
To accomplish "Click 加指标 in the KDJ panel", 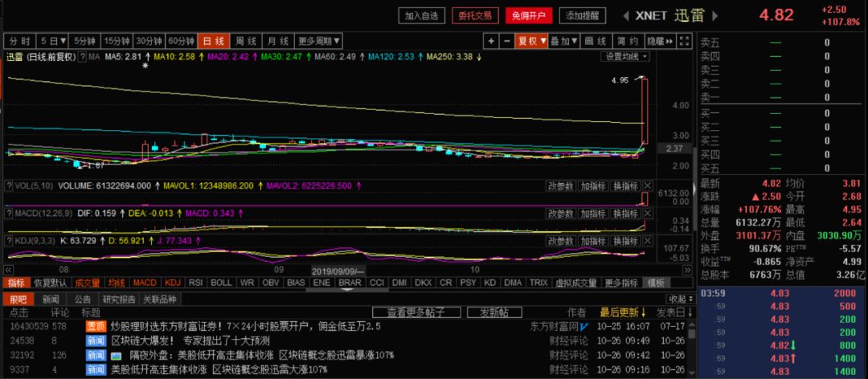I will (x=593, y=241).
